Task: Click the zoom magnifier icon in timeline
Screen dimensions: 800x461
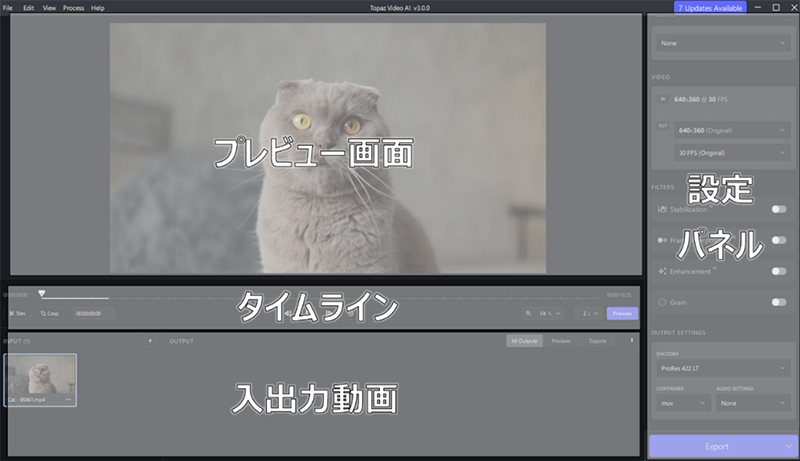Action: pyautogui.click(x=529, y=313)
